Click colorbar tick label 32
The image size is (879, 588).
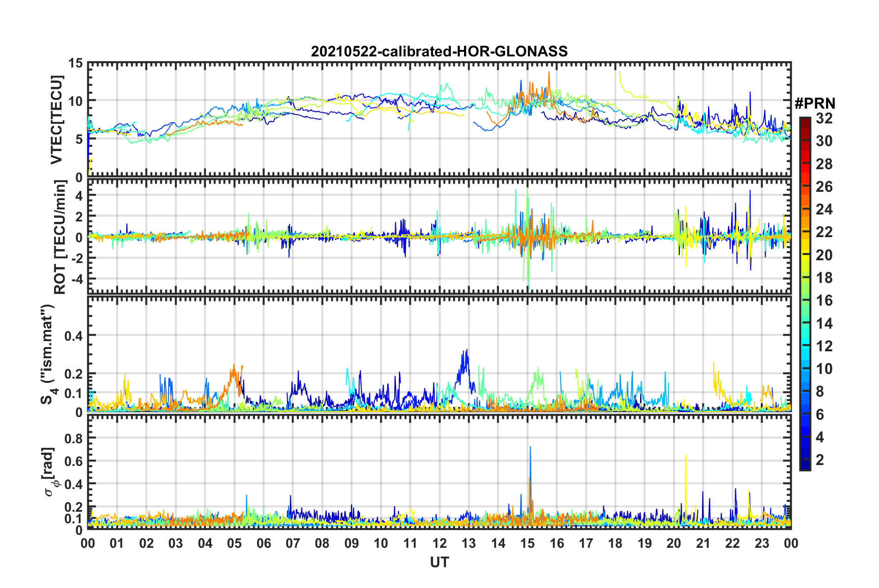824,118
